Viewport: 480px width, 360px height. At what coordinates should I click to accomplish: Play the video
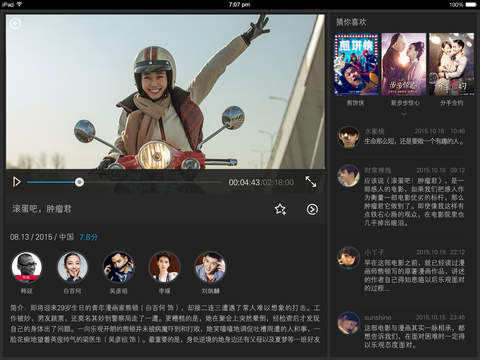17,182
